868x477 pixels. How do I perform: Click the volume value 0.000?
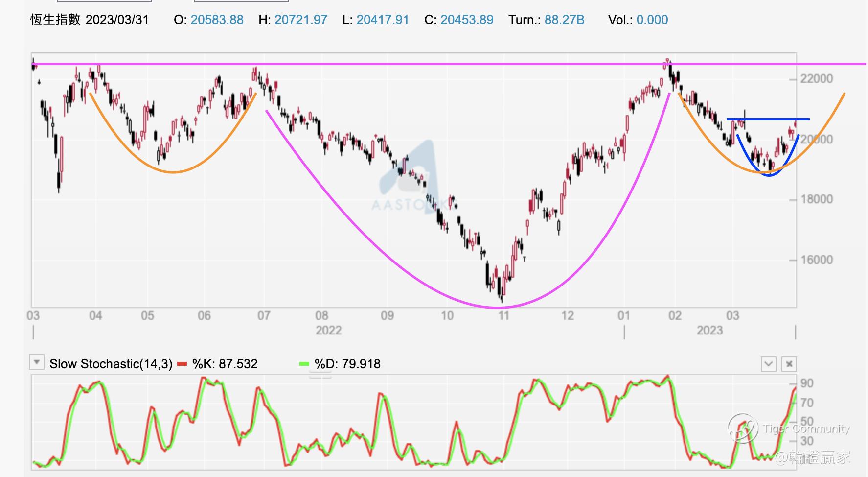tap(652, 20)
